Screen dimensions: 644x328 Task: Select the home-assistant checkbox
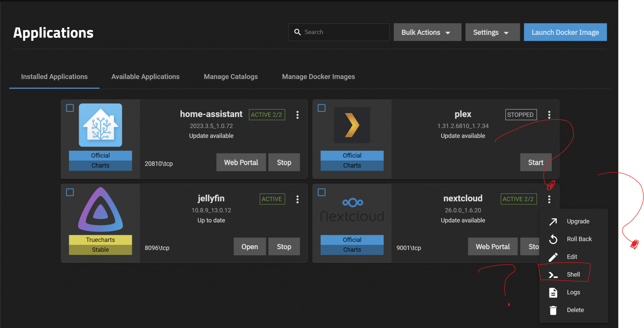click(x=70, y=108)
